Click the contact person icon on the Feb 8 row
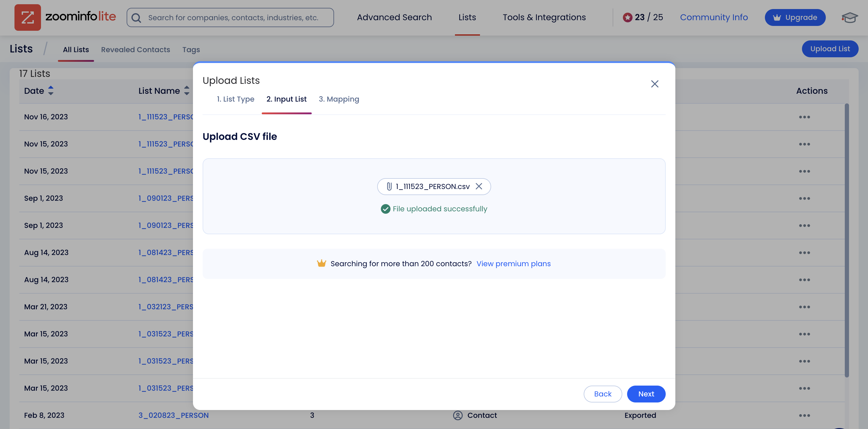 tap(458, 415)
